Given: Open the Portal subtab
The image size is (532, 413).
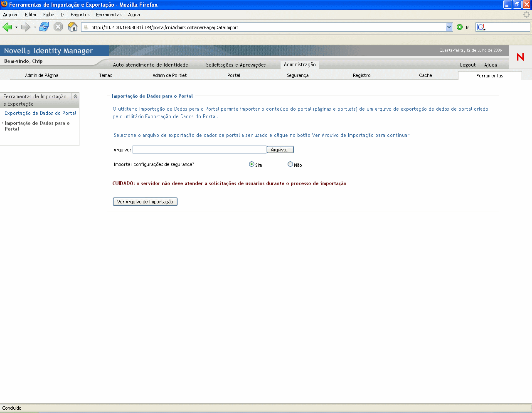Looking at the screenshot, I should tap(234, 75).
